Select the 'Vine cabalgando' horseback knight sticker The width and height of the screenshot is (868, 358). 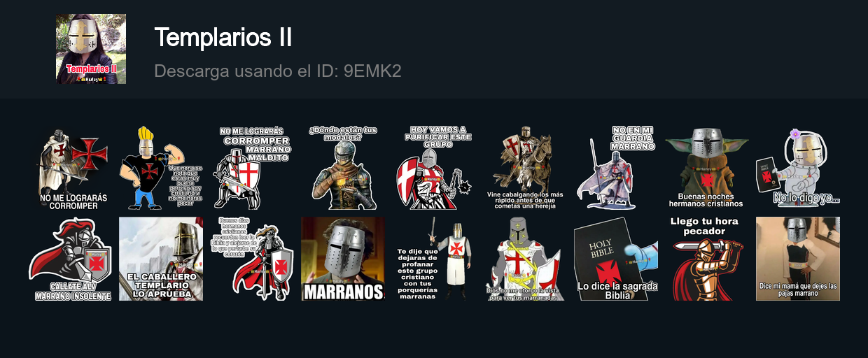tap(525, 168)
